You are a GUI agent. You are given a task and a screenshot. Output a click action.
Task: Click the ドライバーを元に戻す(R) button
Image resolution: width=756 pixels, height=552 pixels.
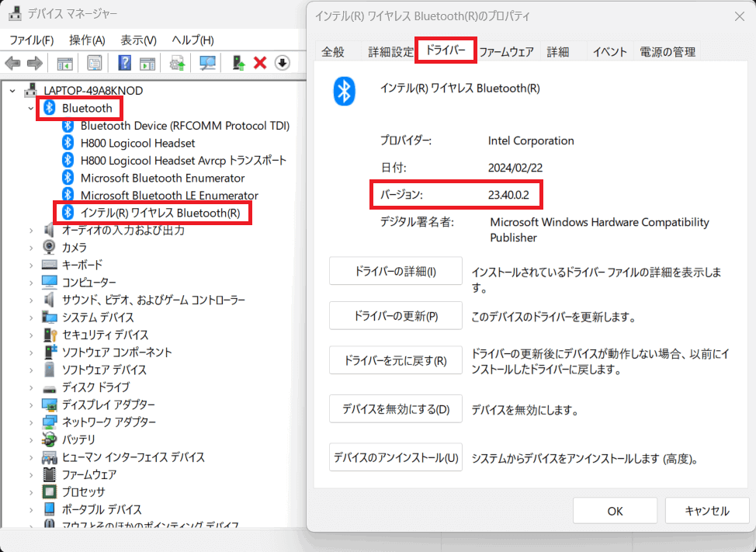click(x=395, y=360)
